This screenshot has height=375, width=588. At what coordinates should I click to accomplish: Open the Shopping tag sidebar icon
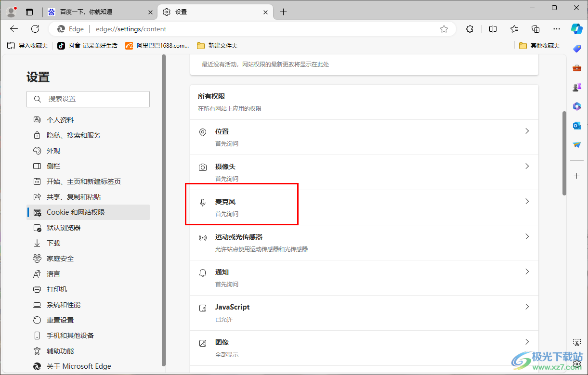coord(576,48)
